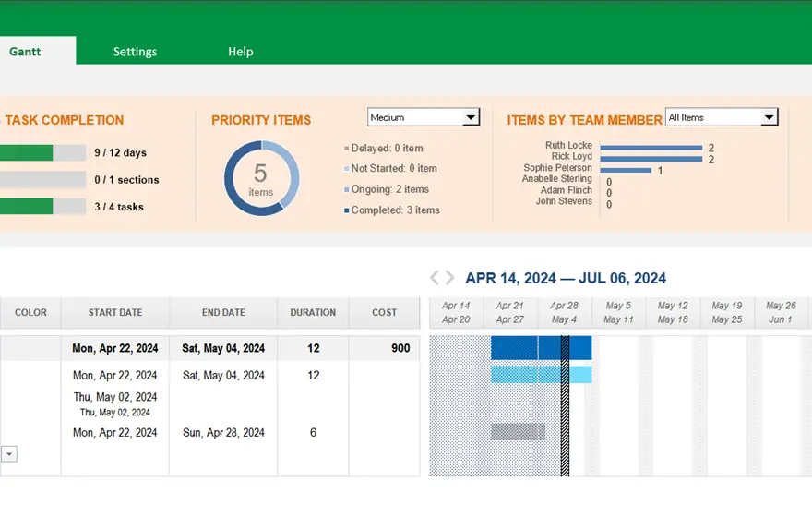Expand the All Items team member dropdown
This screenshot has height=517, width=812.
pyautogui.click(x=769, y=117)
